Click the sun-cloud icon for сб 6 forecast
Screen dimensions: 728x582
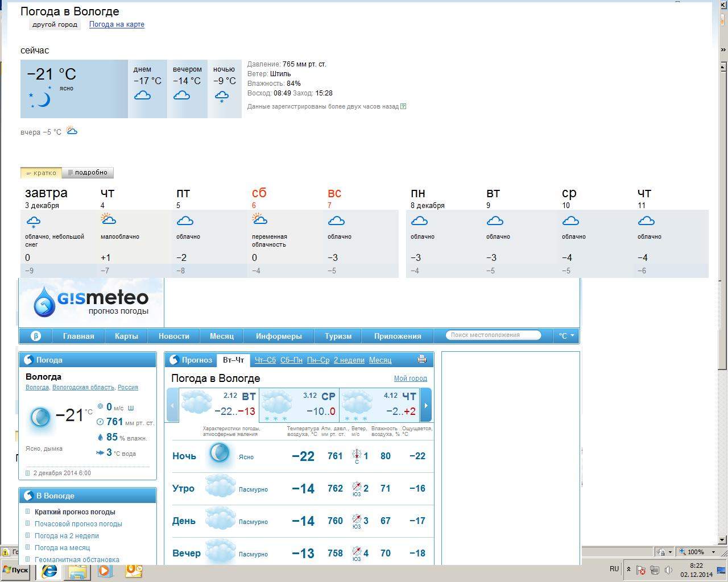tap(260, 219)
